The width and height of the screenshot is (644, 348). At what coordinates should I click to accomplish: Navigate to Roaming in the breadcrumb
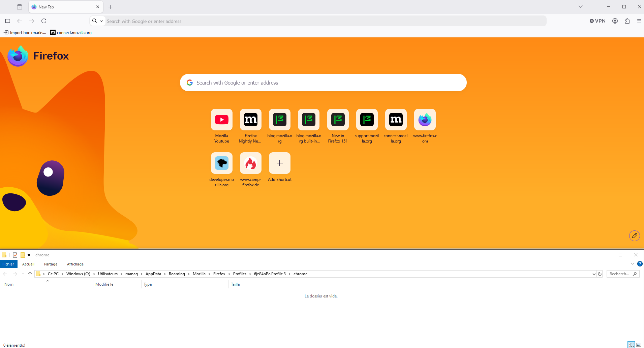click(177, 274)
